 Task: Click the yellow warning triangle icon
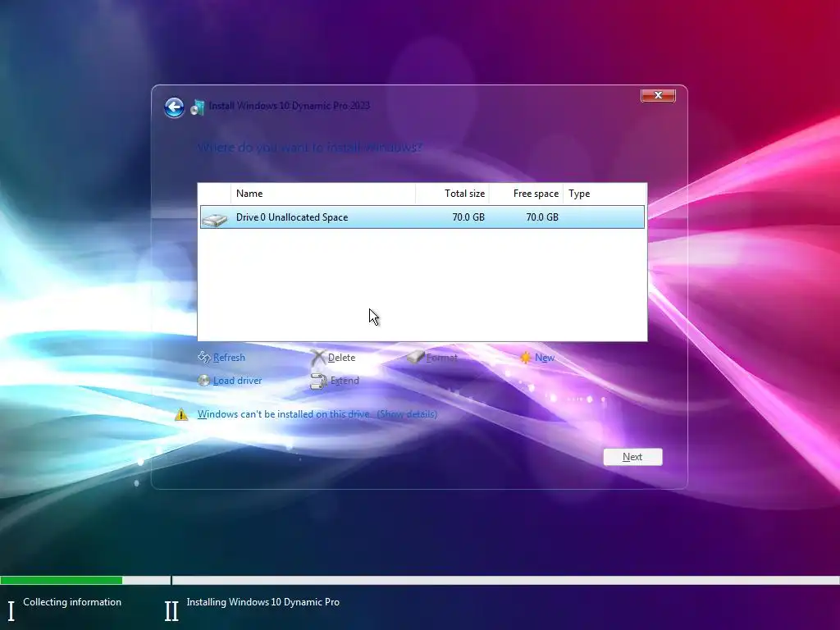coord(181,414)
